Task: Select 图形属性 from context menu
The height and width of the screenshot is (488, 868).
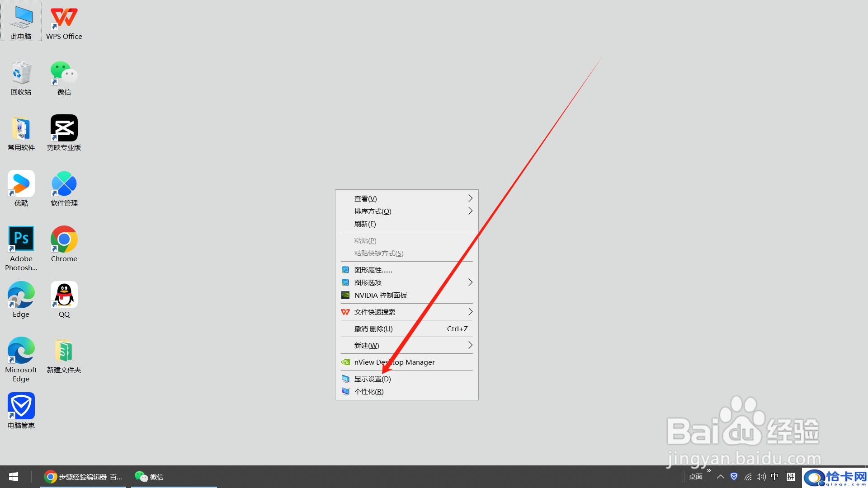Action: coord(373,269)
